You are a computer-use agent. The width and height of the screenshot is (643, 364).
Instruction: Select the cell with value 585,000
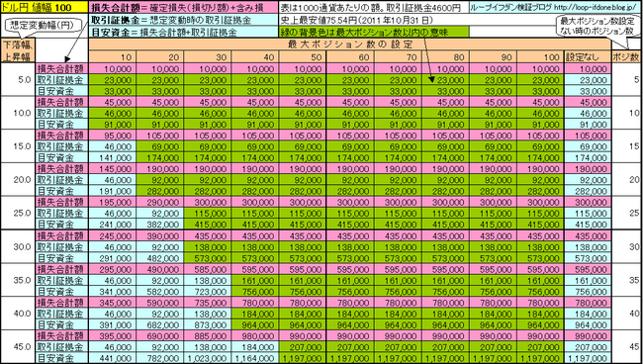pos(208,270)
